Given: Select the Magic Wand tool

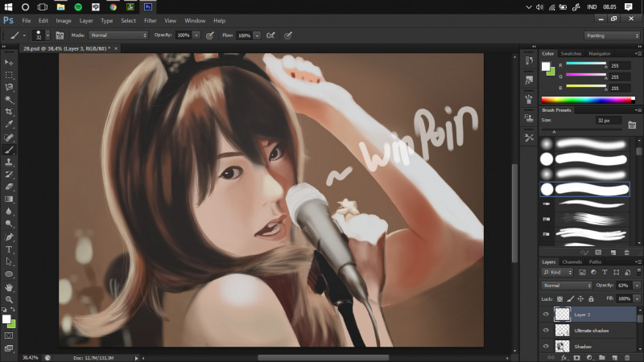Looking at the screenshot, I should click(x=9, y=100).
